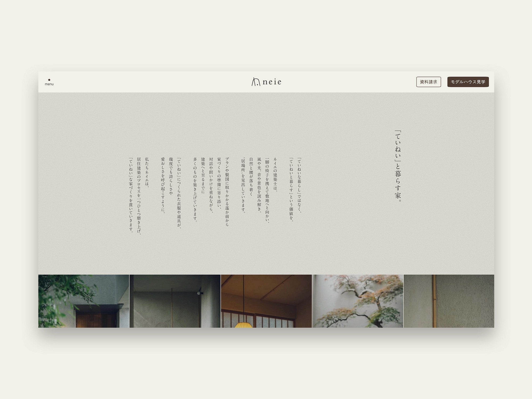Open the menu dot icon
Image resolution: width=532 pixels, height=399 pixels.
tap(49, 80)
